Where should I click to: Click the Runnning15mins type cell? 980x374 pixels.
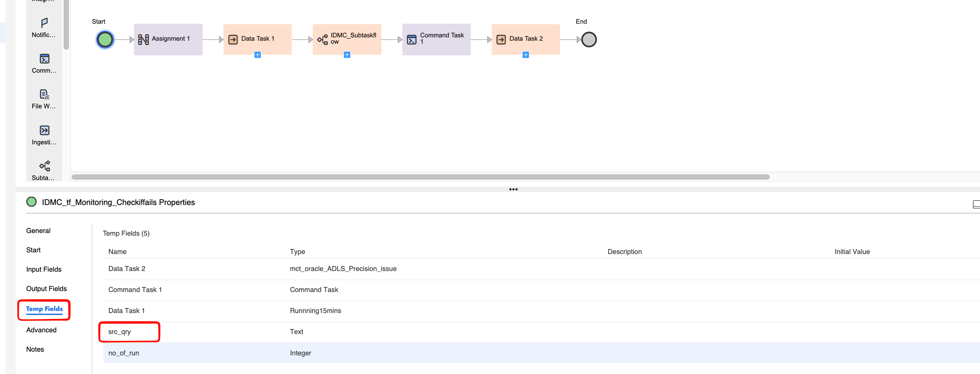click(x=315, y=310)
